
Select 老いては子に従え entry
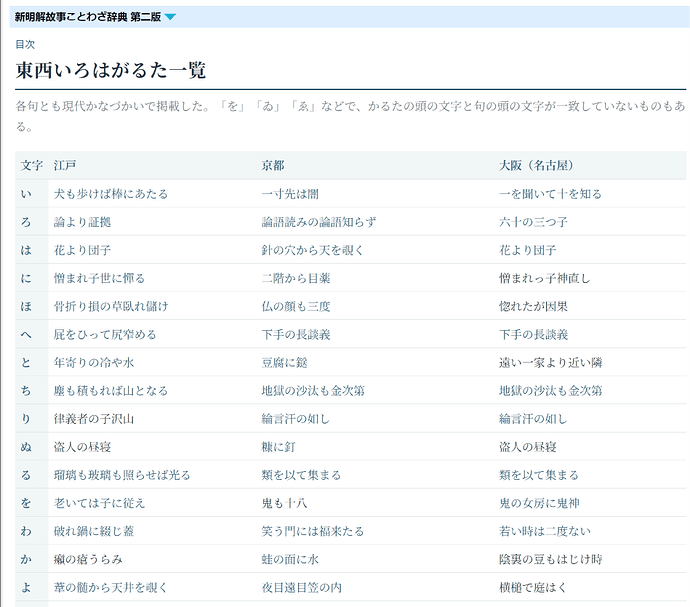(x=99, y=504)
